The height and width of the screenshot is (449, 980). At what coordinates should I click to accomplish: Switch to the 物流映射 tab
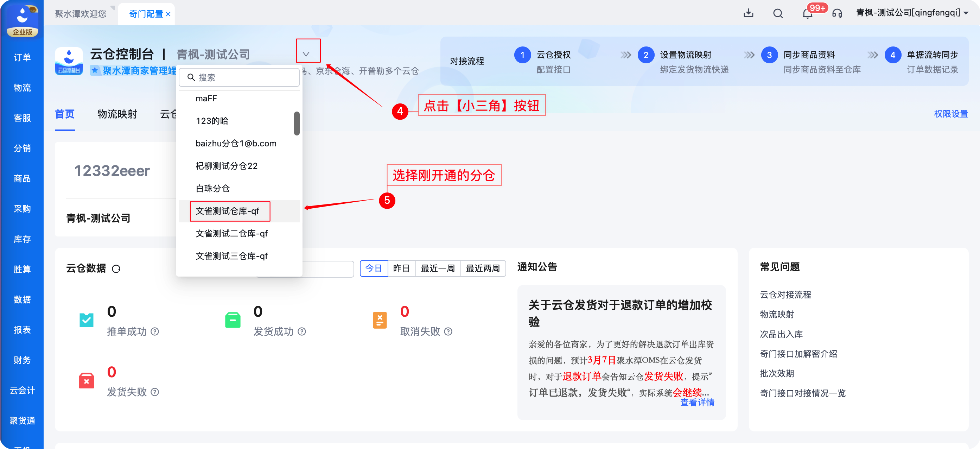(x=117, y=114)
